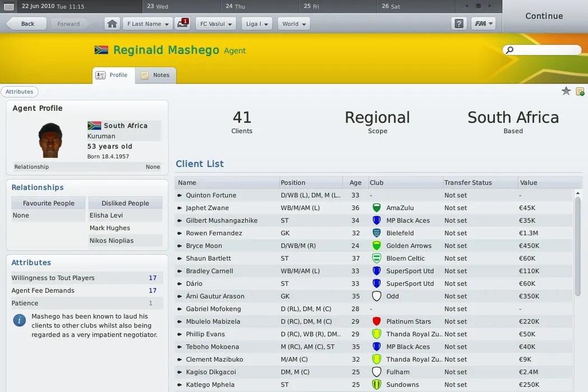Image resolution: width=588 pixels, height=392 pixels.
Task: Click the Fulham club badge icon
Action: pyautogui.click(x=376, y=372)
